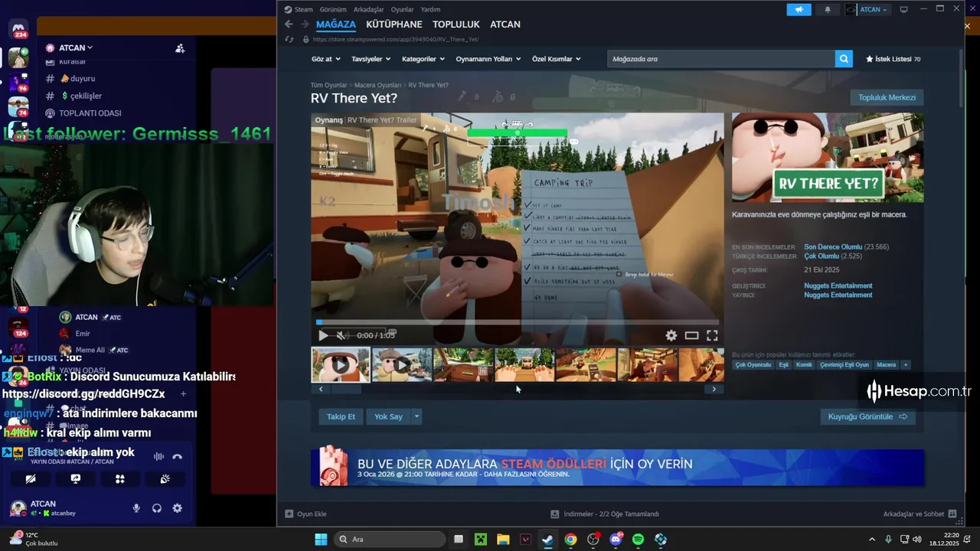Select the Çok Oyunculu tag
Screen dimensions: 980x551
(753, 365)
